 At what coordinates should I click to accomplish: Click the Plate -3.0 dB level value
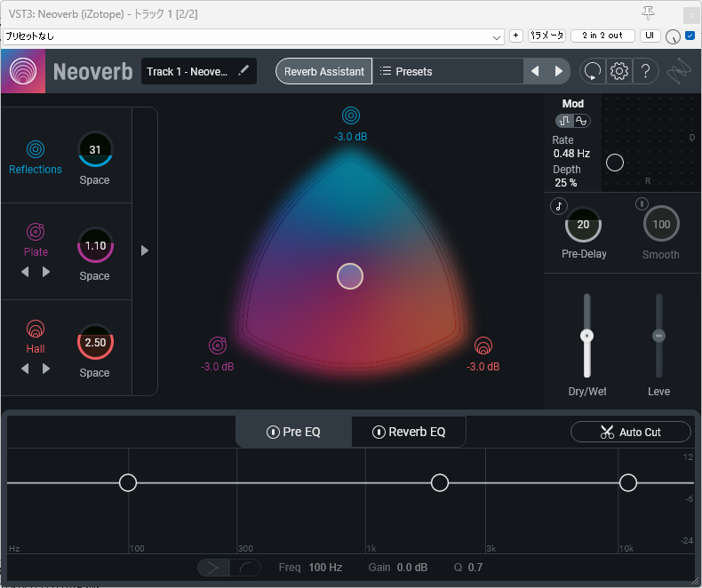[218, 367]
